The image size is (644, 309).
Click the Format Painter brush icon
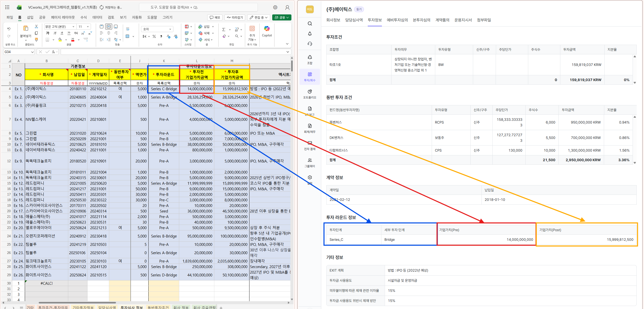36,39
